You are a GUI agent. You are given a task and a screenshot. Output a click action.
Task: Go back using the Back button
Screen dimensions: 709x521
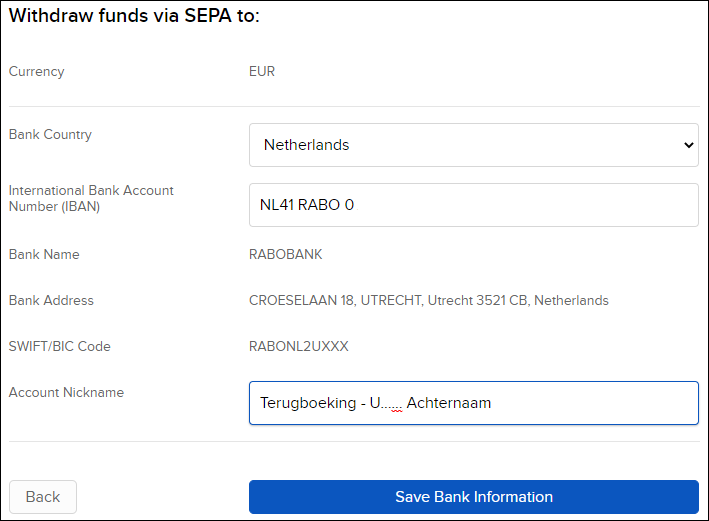click(x=43, y=497)
